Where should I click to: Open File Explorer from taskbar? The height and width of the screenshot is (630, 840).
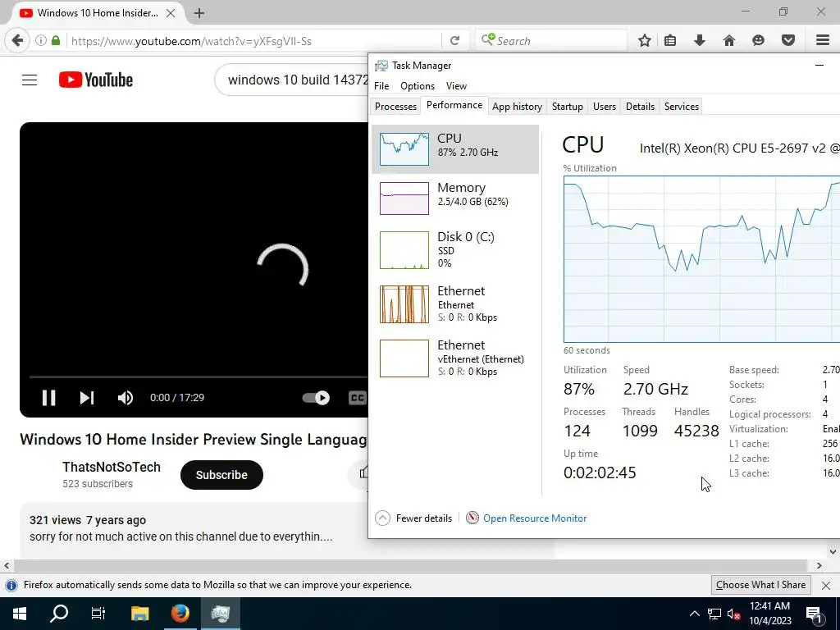pyautogui.click(x=139, y=614)
